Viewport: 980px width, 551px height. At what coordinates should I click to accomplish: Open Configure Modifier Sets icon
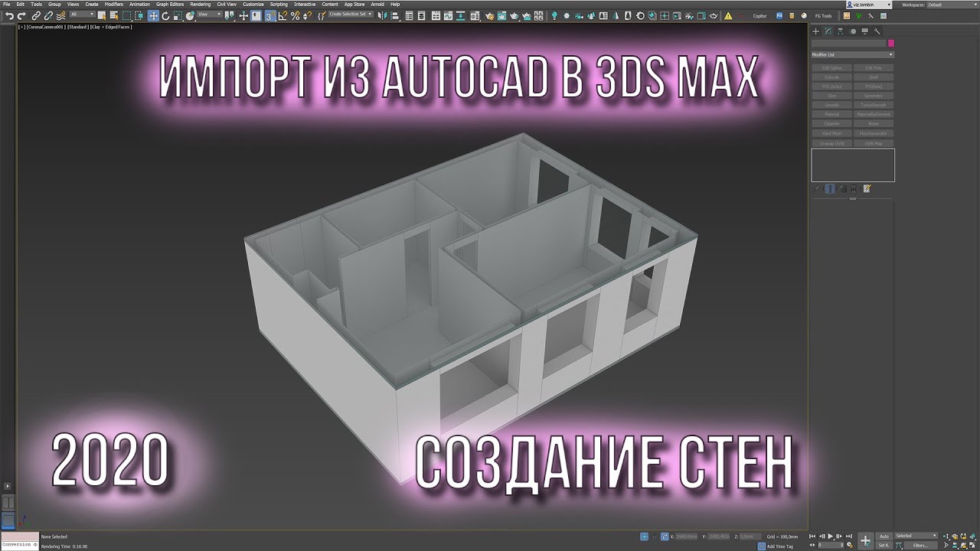[x=867, y=188]
